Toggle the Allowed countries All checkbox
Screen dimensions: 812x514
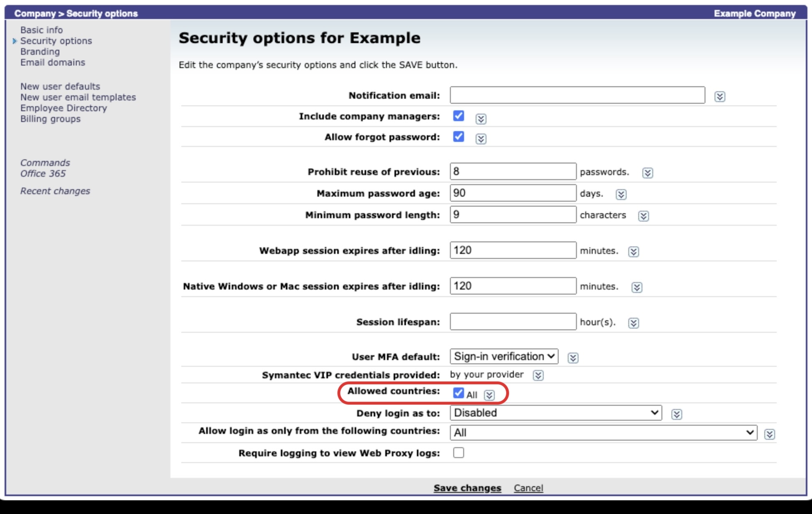pos(458,392)
